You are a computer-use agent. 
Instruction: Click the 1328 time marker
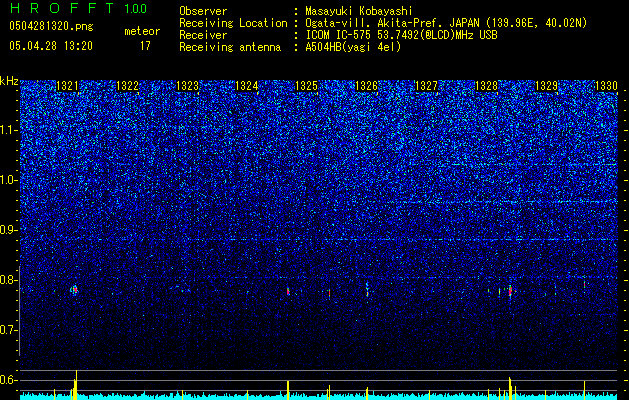[x=486, y=86]
